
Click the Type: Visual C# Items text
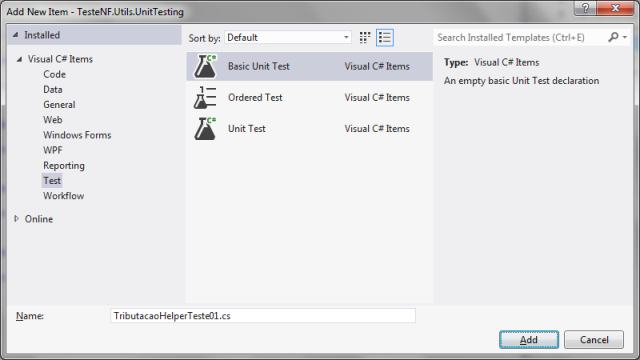click(491, 62)
